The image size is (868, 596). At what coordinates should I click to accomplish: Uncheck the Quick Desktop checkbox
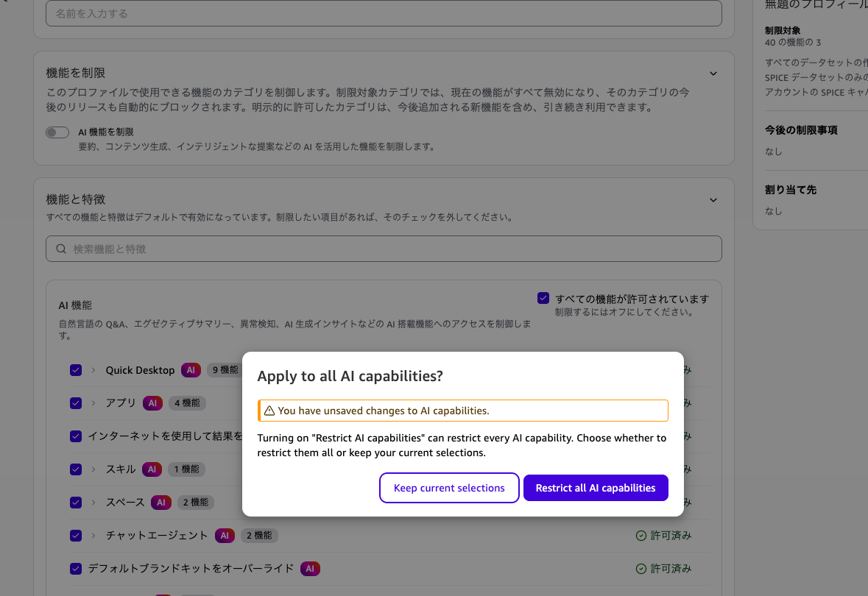[x=76, y=370]
